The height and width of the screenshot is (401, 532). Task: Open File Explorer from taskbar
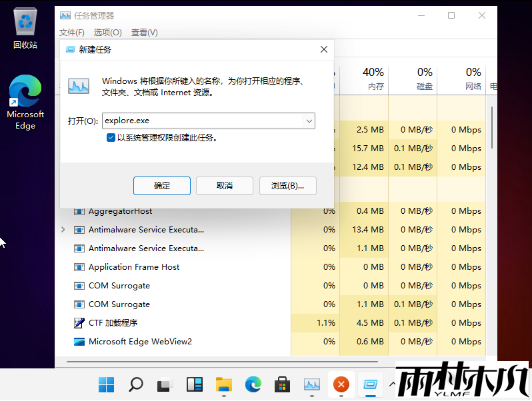223,384
